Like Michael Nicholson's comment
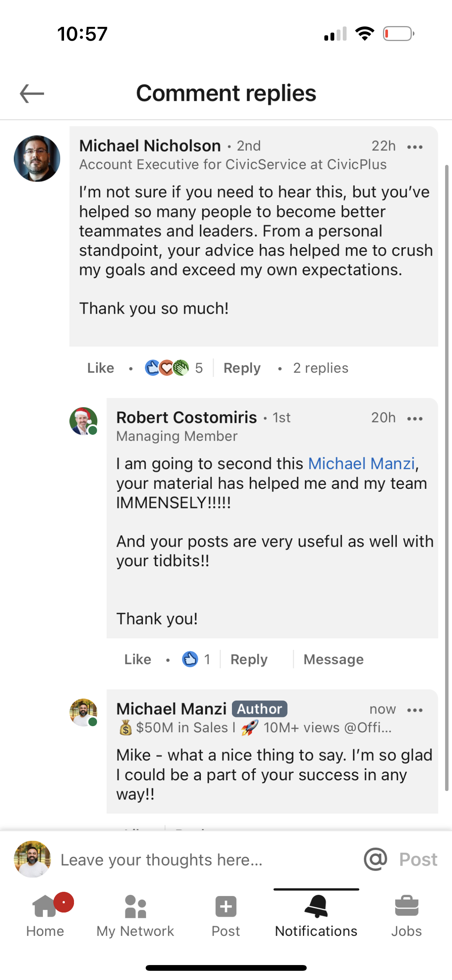This screenshot has width=452, height=980. (100, 368)
